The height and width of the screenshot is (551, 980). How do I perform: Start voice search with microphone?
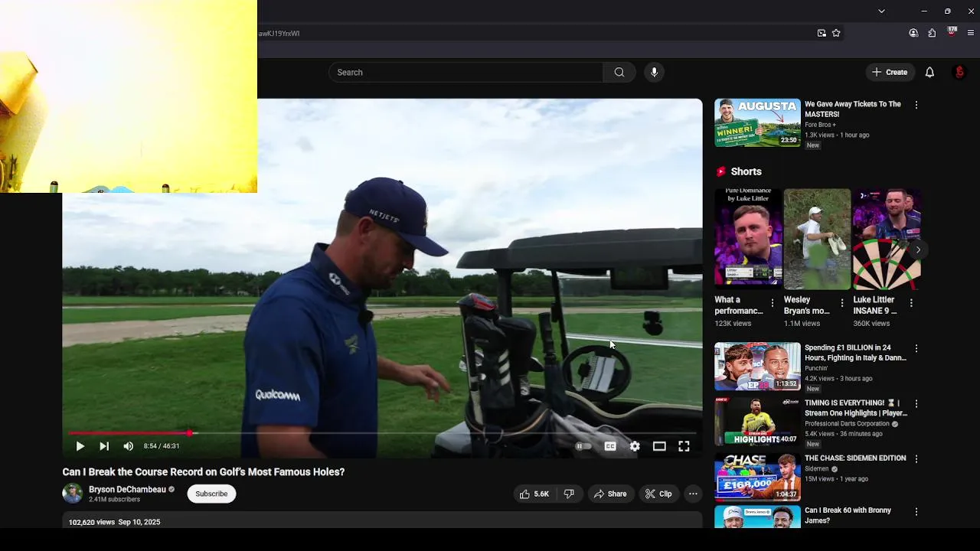click(654, 73)
